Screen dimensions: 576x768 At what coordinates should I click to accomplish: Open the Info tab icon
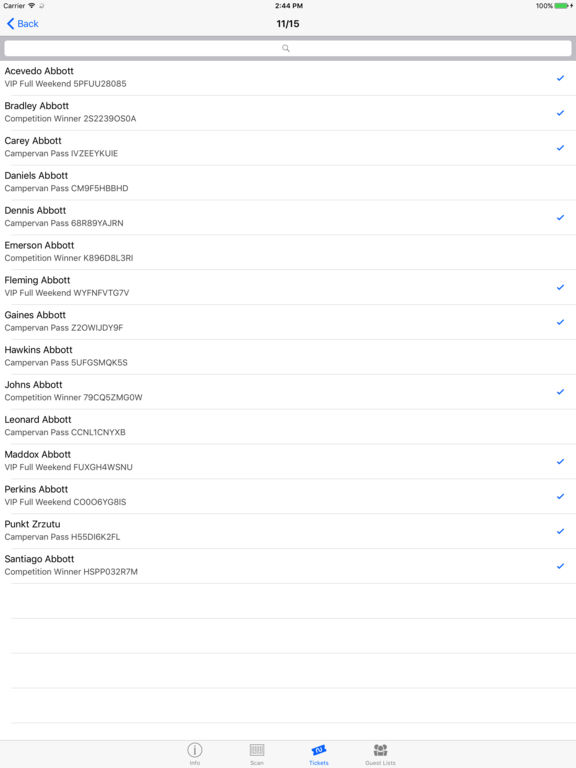pos(195,750)
